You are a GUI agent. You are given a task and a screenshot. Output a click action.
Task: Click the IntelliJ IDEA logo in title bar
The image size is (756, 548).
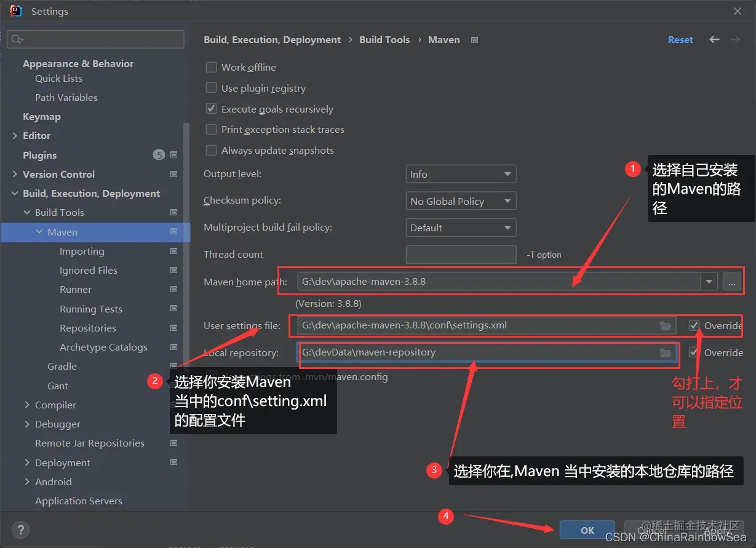point(16,11)
